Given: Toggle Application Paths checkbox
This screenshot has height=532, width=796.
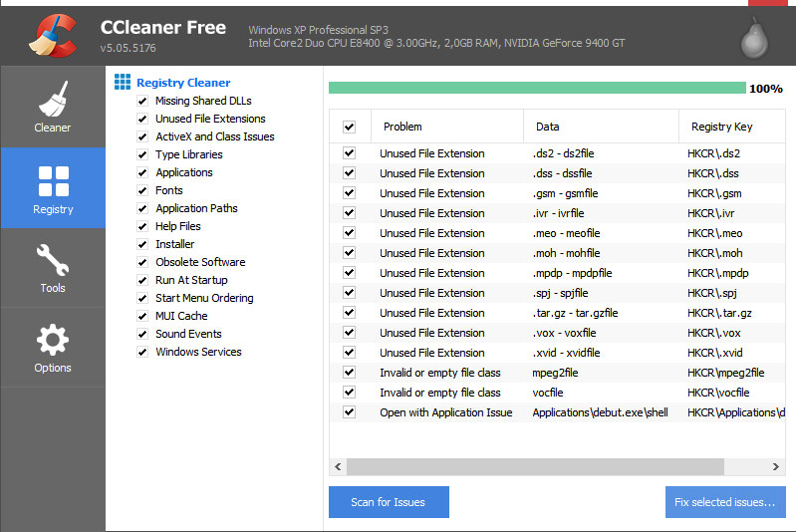Looking at the screenshot, I should [x=142, y=208].
